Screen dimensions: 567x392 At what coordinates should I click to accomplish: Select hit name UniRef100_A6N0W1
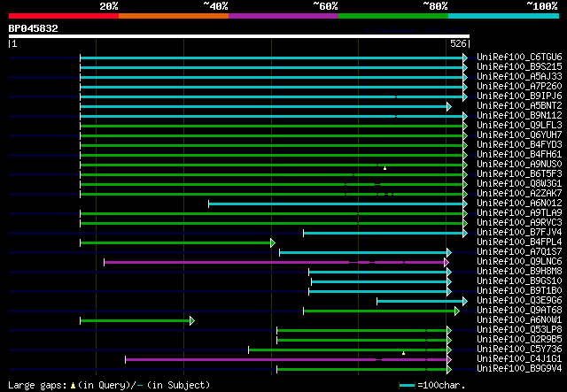[x=519, y=320]
